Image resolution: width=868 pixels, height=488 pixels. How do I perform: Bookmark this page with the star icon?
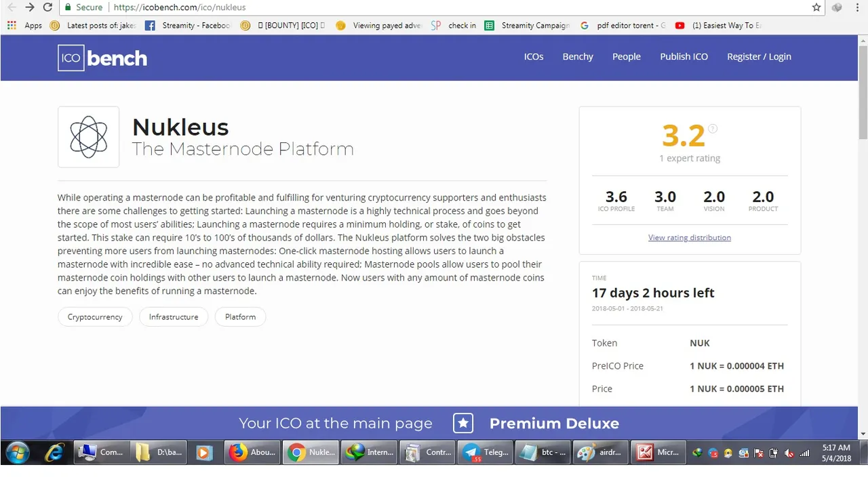(x=816, y=7)
